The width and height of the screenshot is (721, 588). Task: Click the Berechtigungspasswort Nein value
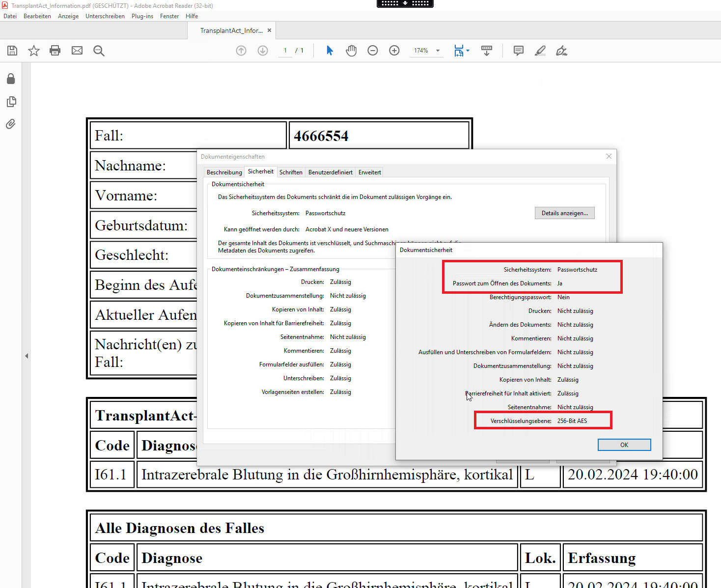563,297
